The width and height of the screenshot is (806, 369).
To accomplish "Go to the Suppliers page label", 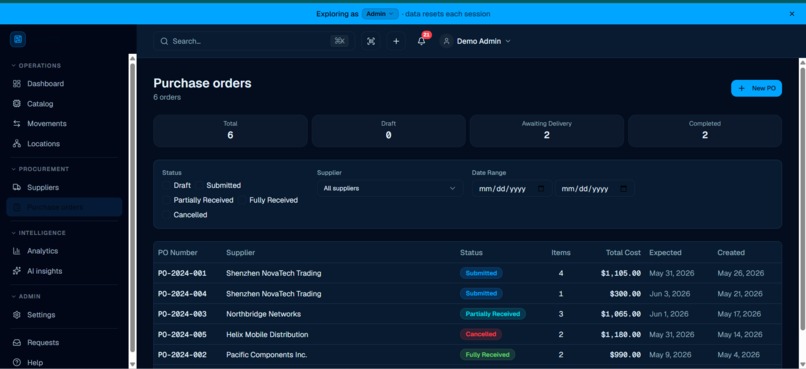I will pos(43,188).
